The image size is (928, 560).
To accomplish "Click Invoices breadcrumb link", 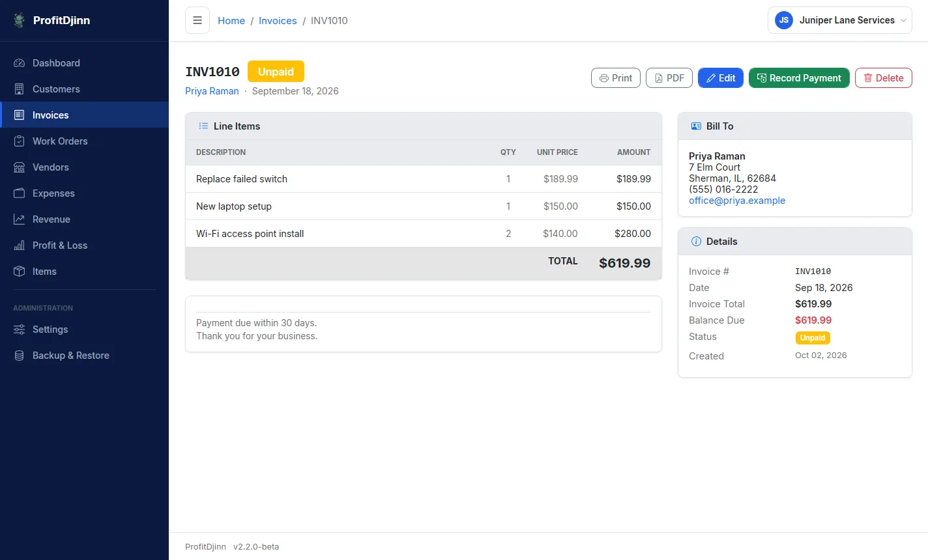I will tap(278, 21).
